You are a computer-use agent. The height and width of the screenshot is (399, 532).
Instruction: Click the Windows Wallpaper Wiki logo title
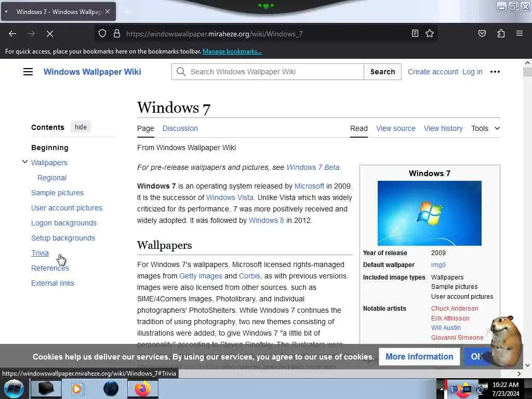coord(92,72)
